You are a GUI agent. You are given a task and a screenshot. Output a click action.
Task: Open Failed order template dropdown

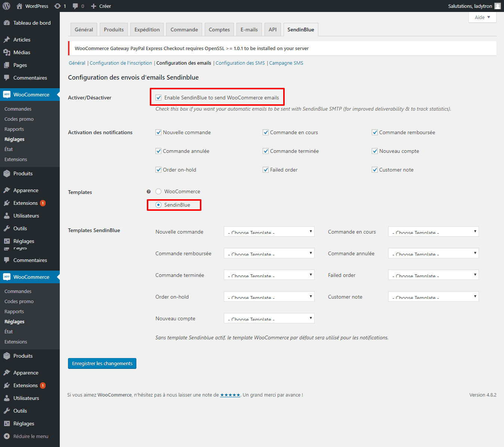(433, 275)
